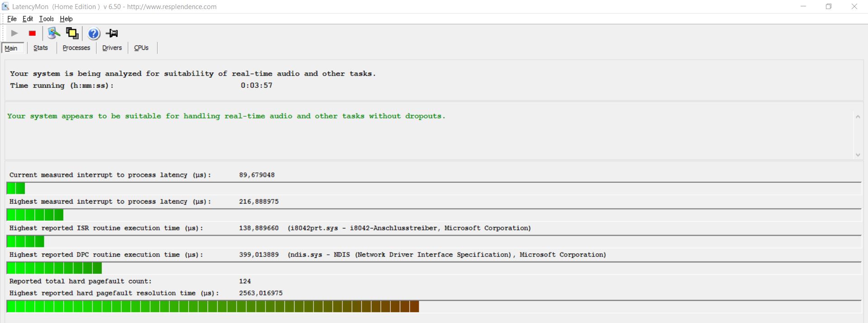Click current interrupt latency bar
The width and height of the screenshot is (868, 323).
tap(434, 188)
